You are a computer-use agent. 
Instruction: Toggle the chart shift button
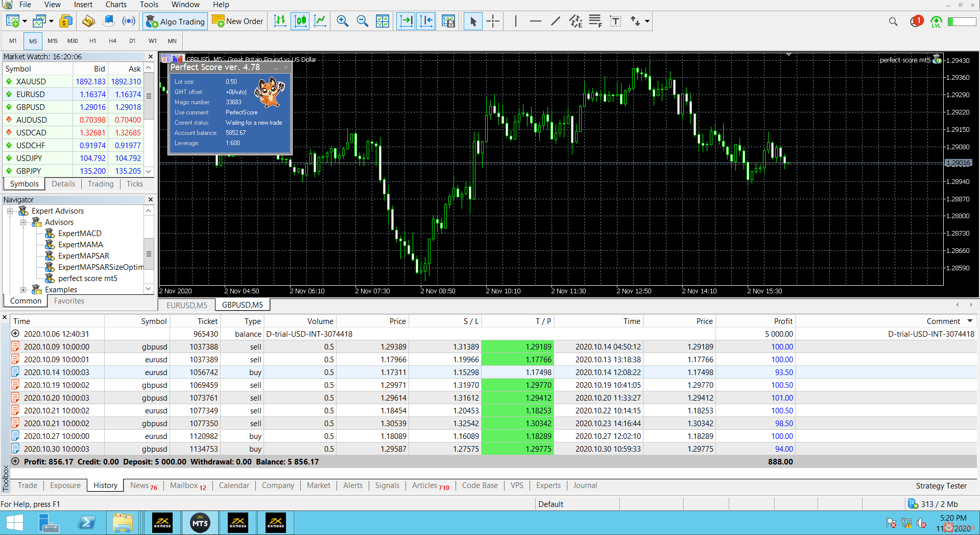426,21
